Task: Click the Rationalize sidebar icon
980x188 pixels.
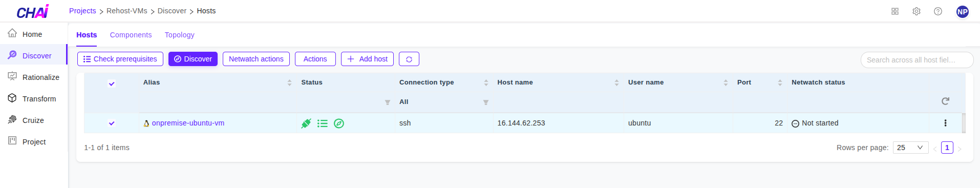Action: pos(12,76)
